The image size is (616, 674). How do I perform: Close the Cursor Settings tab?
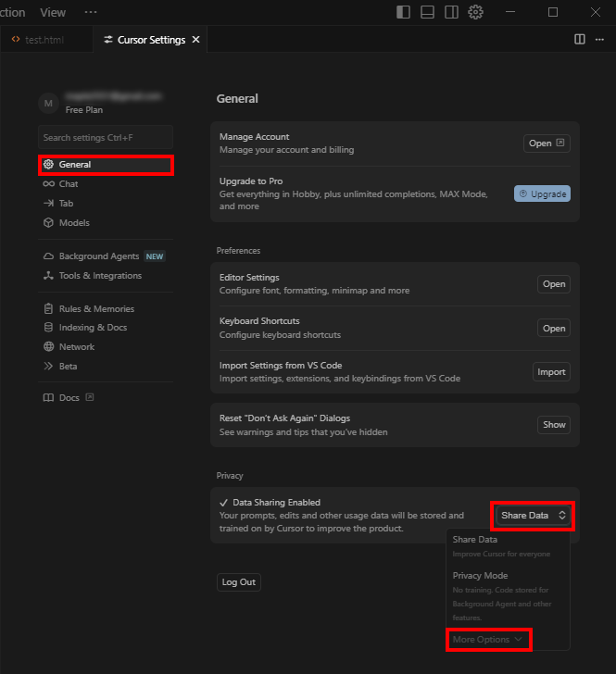(x=195, y=40)
